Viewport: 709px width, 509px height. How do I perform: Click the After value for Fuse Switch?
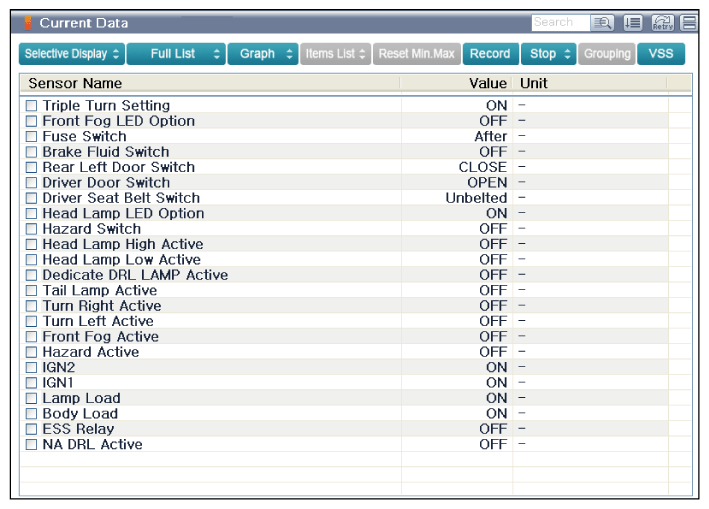491,137
